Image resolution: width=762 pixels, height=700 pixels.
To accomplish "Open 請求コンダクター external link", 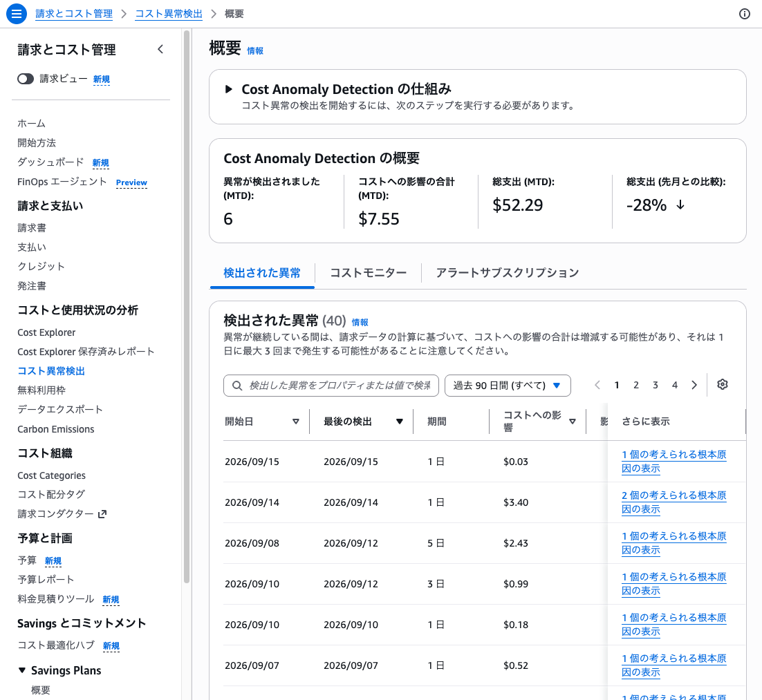I will coord(62,514).
